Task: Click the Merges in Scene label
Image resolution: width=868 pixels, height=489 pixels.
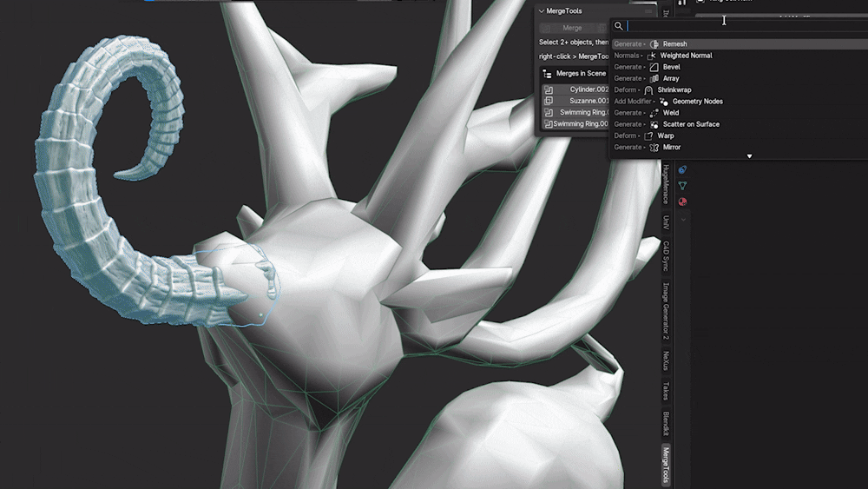Action: (x=581, y=73)
